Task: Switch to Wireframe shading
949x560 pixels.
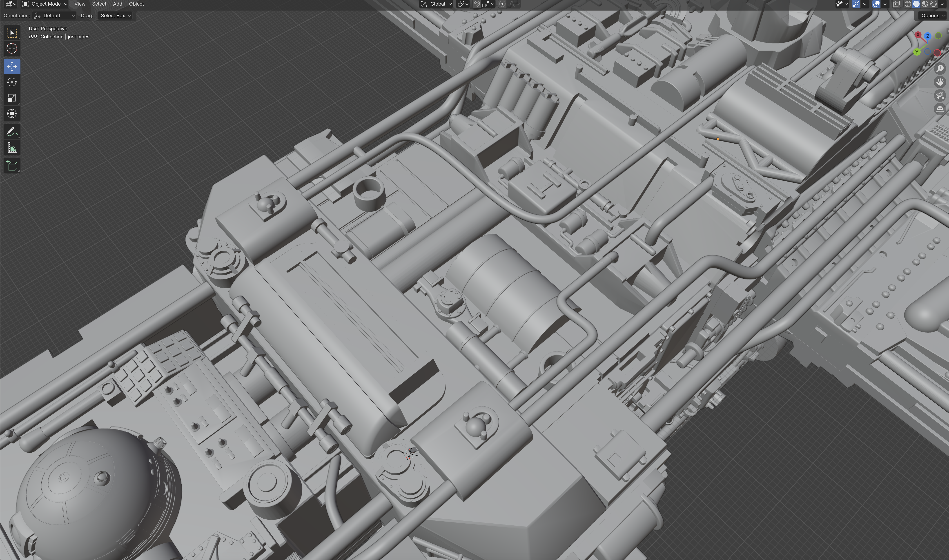Action: coord(908,4)
